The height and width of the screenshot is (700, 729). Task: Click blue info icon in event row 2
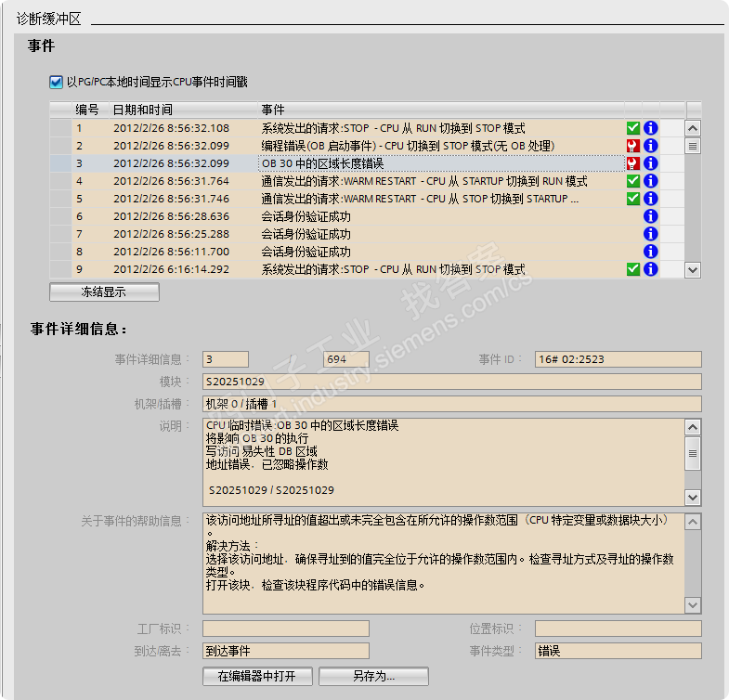tap(650, 146)
